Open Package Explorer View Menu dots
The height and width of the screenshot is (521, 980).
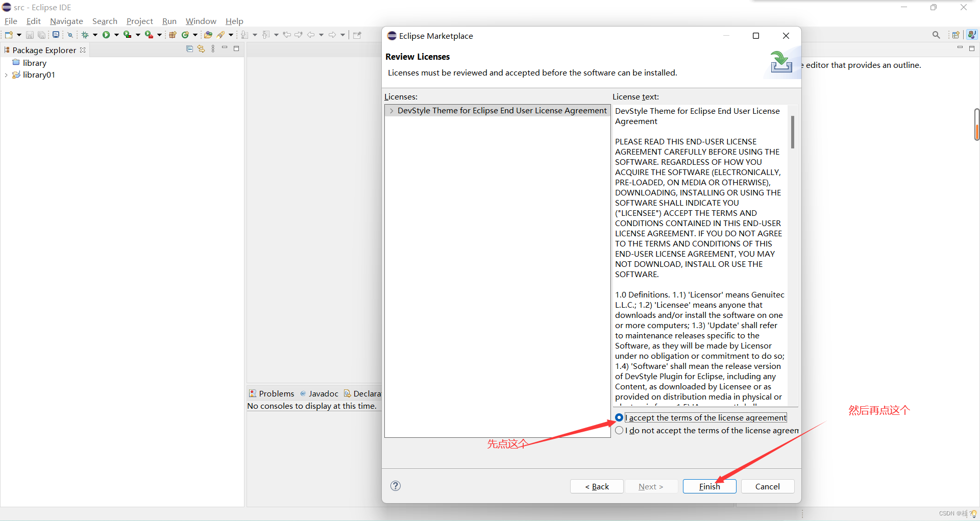point(213,49)
